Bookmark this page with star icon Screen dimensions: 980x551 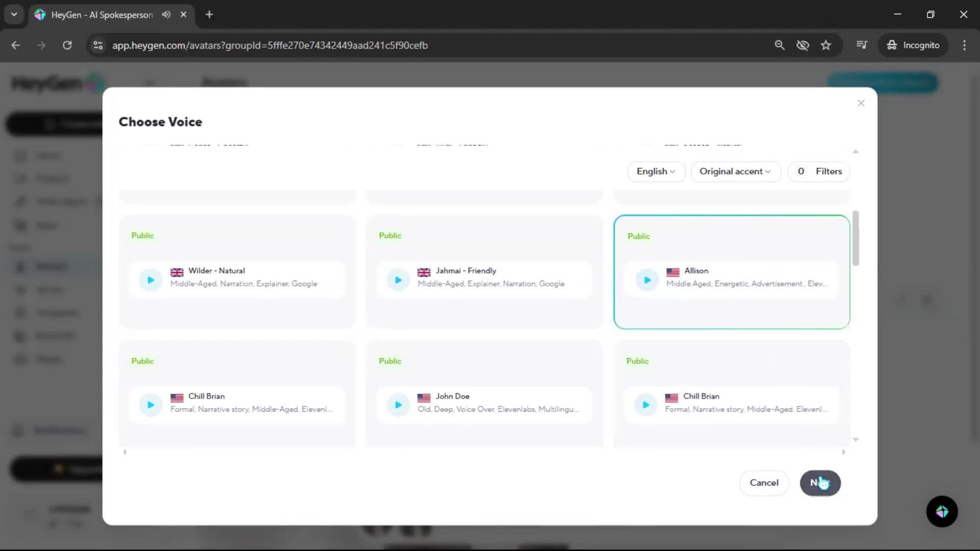point(826,45)
